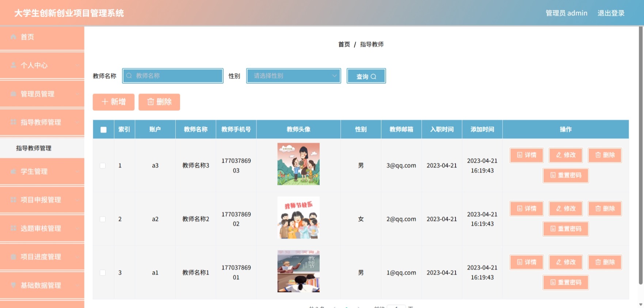Click the 新增 add button
Image resolution: width=644 pixels, height=308 pixels.
coord(114,102)
